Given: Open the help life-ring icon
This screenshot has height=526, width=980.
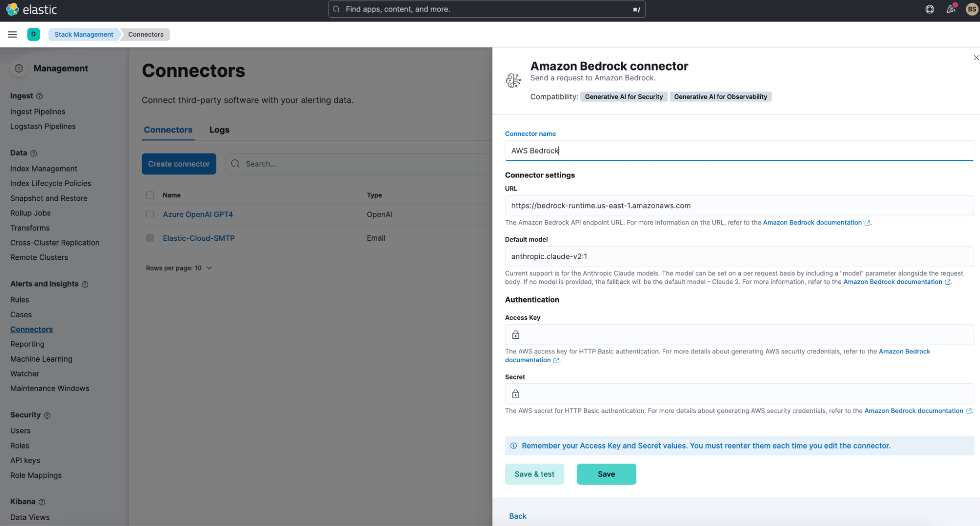Looking at the screenshot, I should (x=930, y=9).
